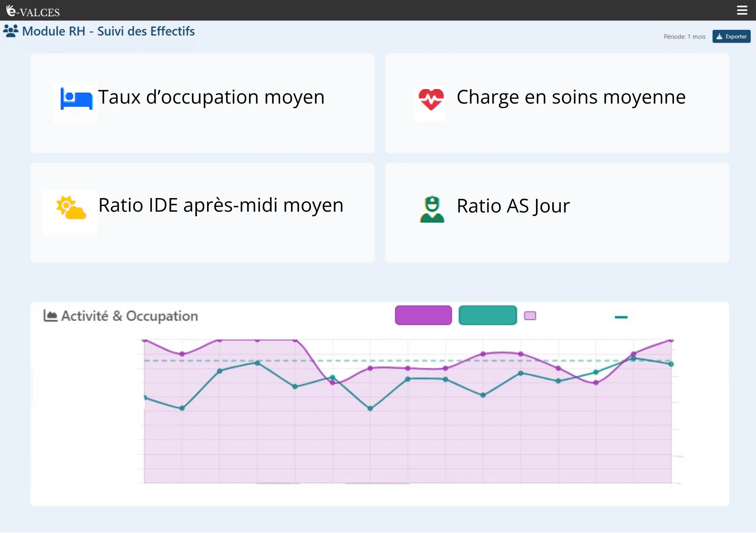
Task: Click the last teal data point on the chart
Action: (x=671, y=364)
